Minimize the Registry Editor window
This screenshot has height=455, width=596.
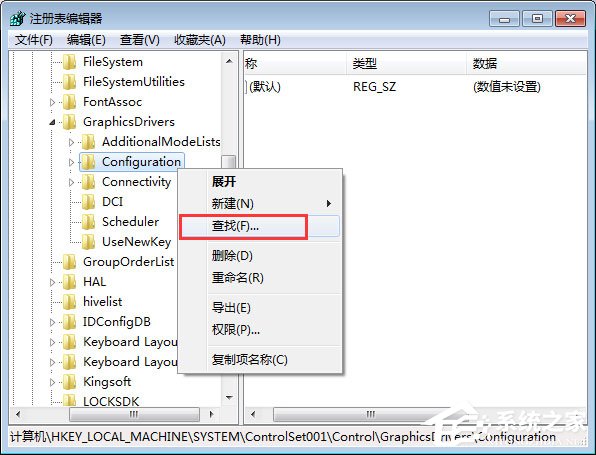coord(504,19)
